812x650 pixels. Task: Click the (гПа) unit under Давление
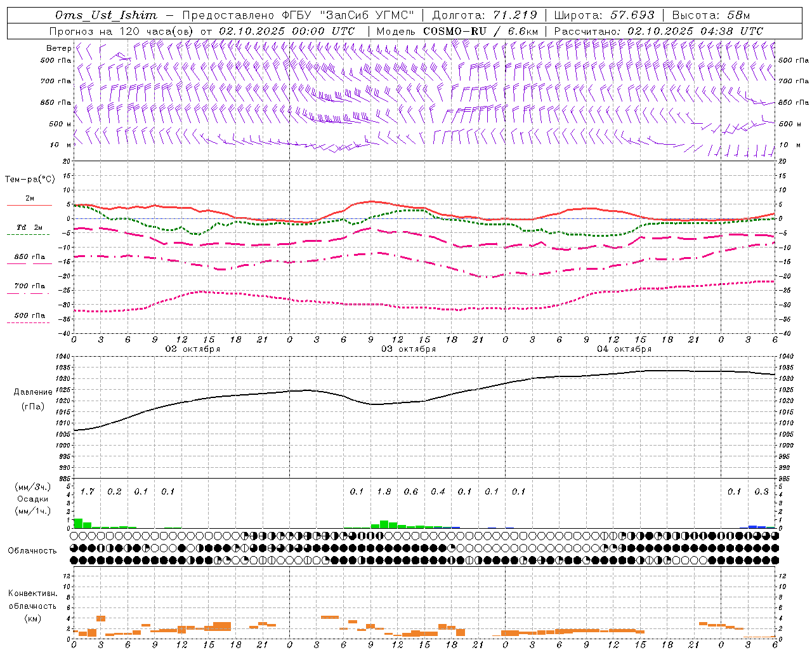pyautogui.click(x=32, y=406)
